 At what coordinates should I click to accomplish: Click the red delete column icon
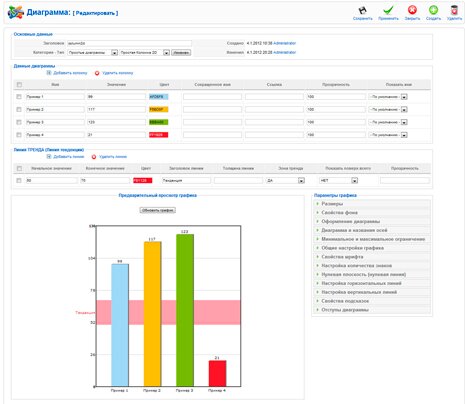pos(97,73)
